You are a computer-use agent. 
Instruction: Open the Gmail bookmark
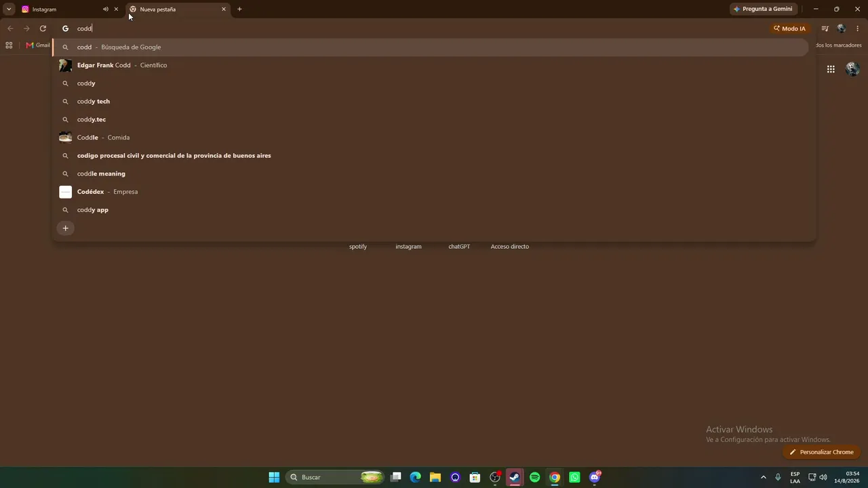point(38,45)
